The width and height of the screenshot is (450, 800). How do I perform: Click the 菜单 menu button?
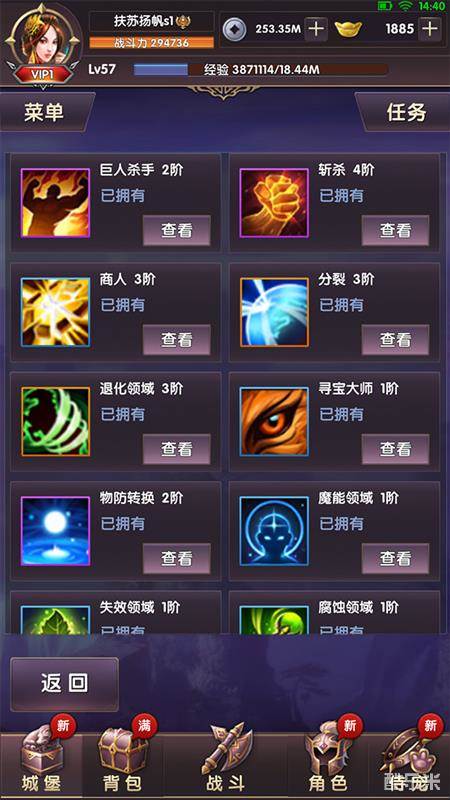[x=45, y=112]
